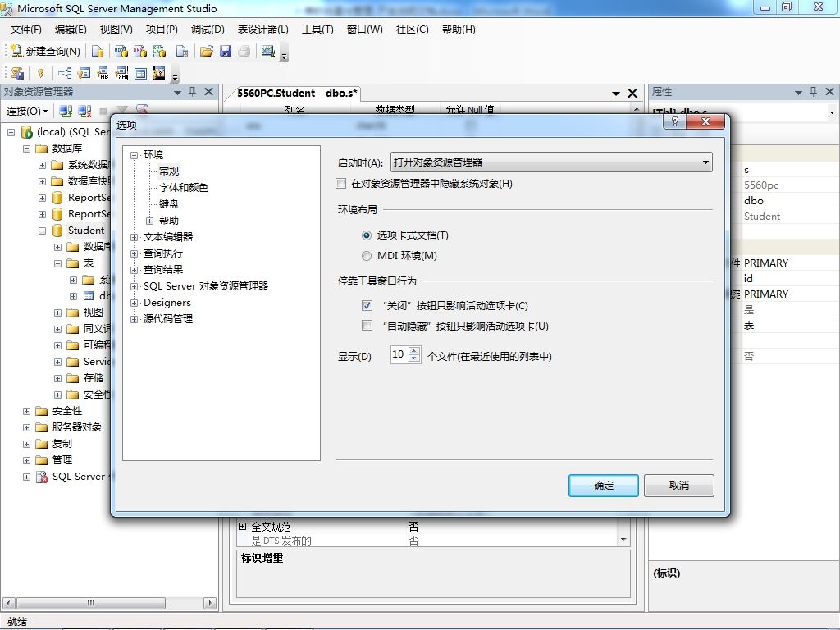Click the Set Primary Key icon
The image size is (840, 630).
(41, 73)
